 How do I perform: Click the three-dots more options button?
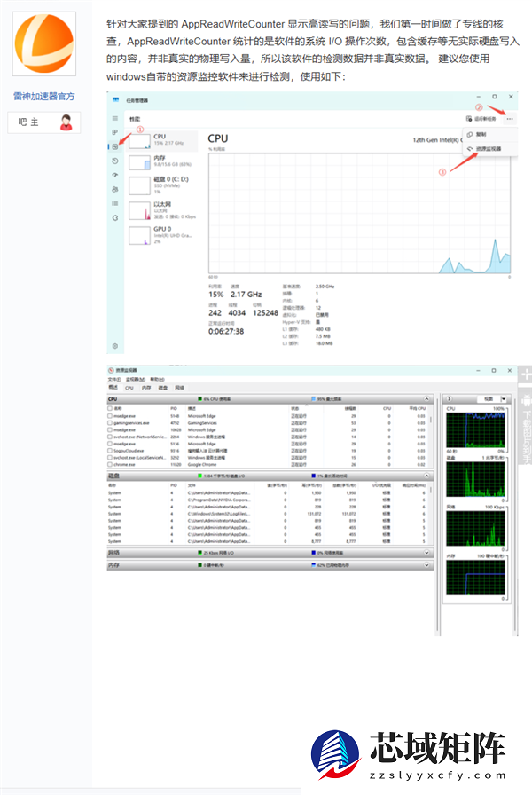click(x=510, y=118)
